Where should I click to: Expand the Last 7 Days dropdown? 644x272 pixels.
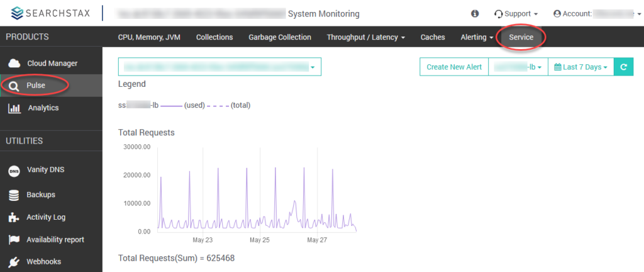click(580, 67)
